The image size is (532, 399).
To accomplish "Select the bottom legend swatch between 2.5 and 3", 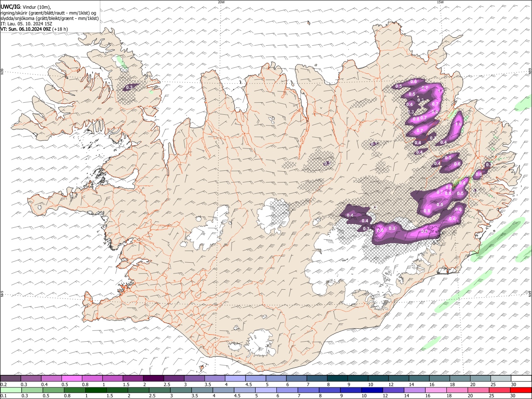I will (159, 390).
